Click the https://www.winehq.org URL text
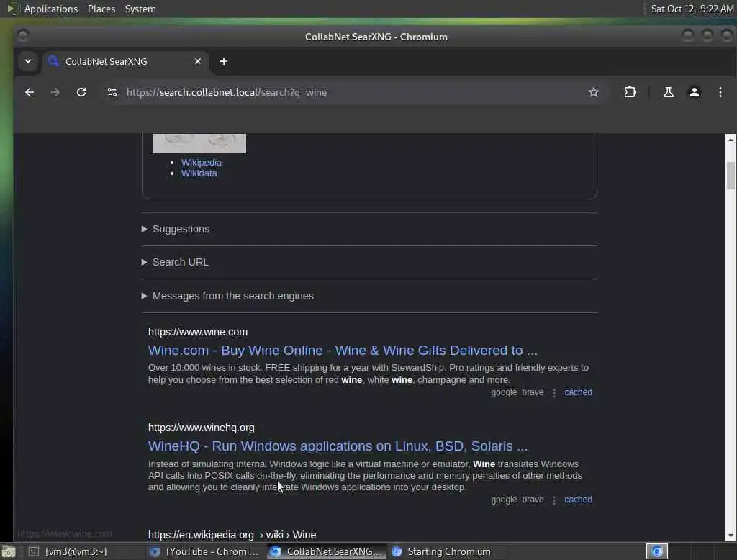Image resolution: width=737 pixels, height=560 pixels. (202, 428)
